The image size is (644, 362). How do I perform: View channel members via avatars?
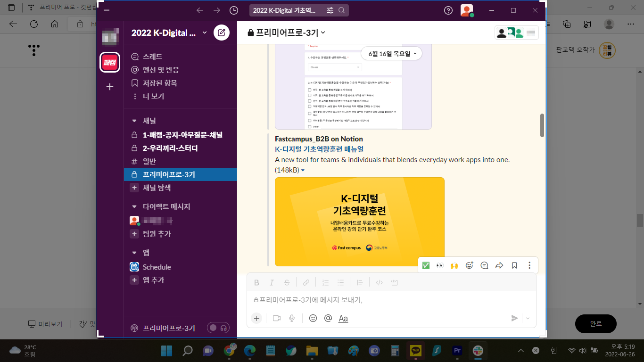516,33
